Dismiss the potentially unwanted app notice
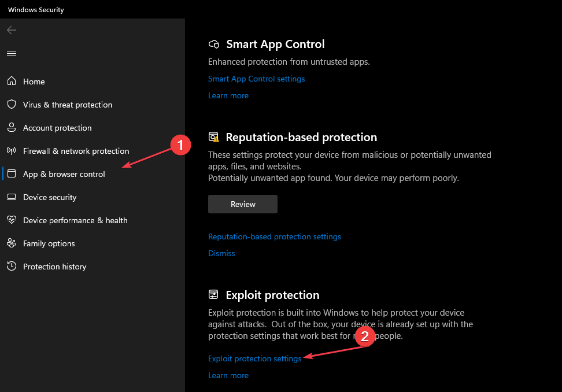562x392 pixels. tap(221, 253)
